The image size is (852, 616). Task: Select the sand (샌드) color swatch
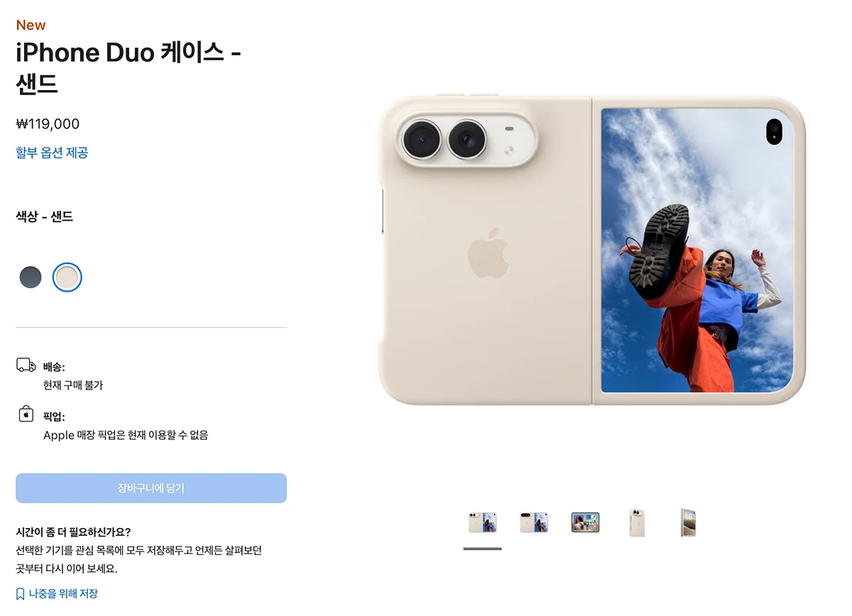click(67, 277)
